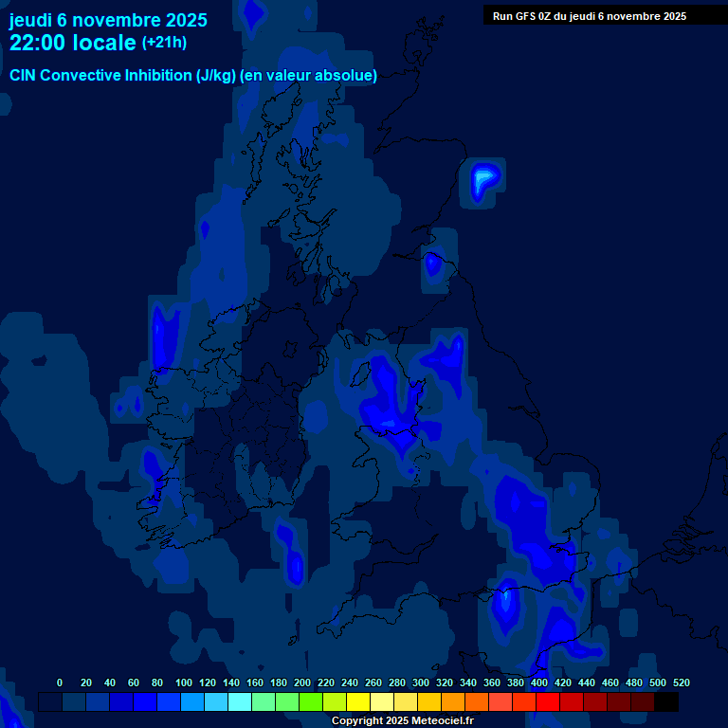Pick the black swatch at legend's right end
This screenshot has height=728, width=728.
666,701
